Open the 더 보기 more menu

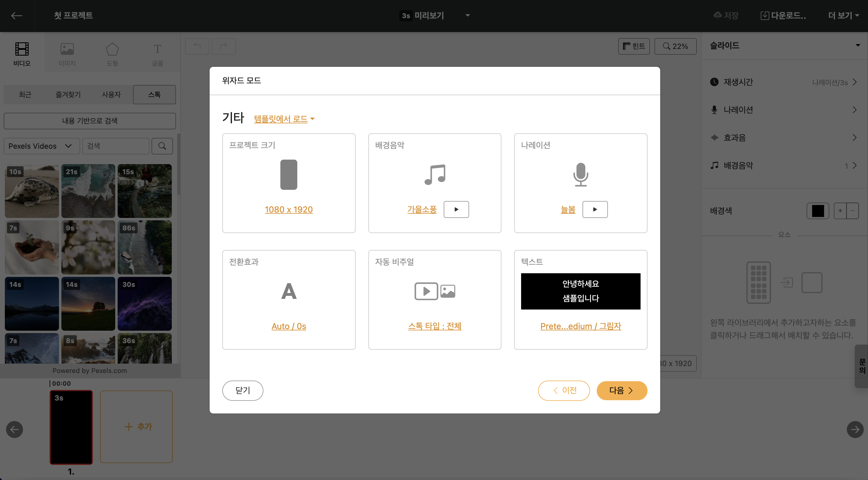[x=844, y=15]
